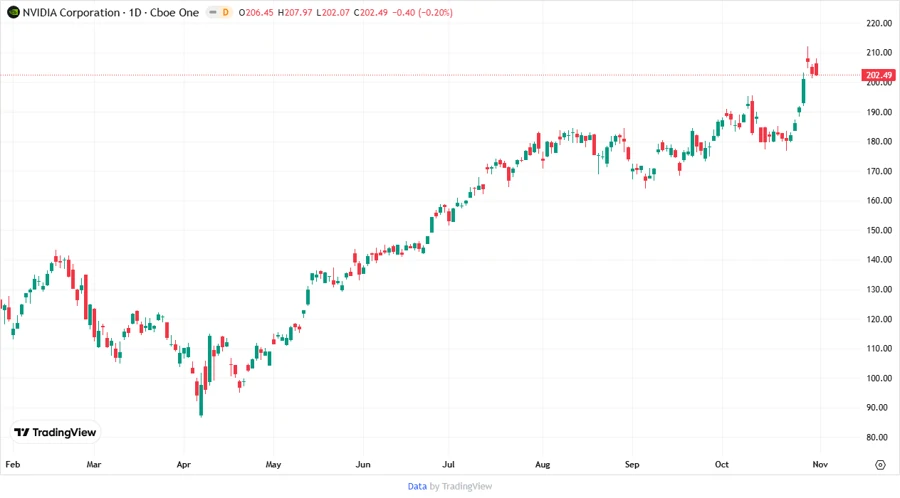Toggle the D data-mode indicator badge
Image resolution: width=900 pixels, height=498 pixels.
tap(226, 12)
